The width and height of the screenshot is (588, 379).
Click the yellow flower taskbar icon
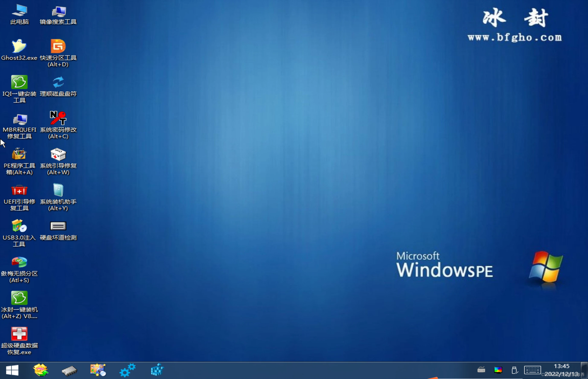40,371
